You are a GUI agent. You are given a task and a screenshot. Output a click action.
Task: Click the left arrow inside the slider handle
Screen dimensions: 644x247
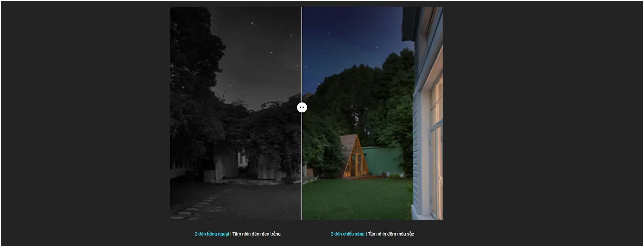300,107
